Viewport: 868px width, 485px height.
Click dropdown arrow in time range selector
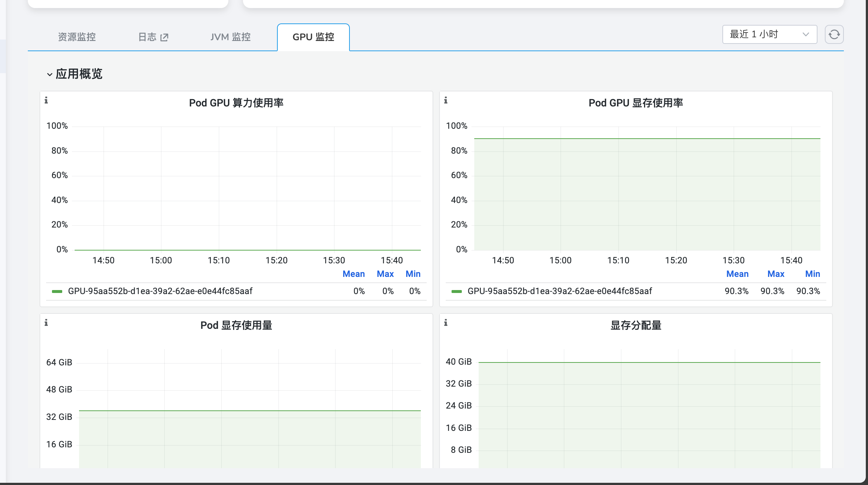tap(805, 34)
